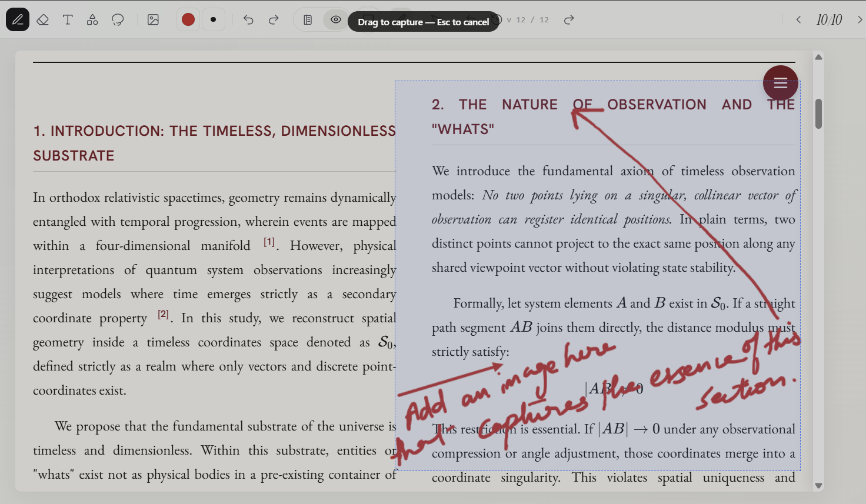Click the vertical scrollbar thumb
Image resolution: width=866 pixels, height=504 pixels.
[x=818, y=114]
